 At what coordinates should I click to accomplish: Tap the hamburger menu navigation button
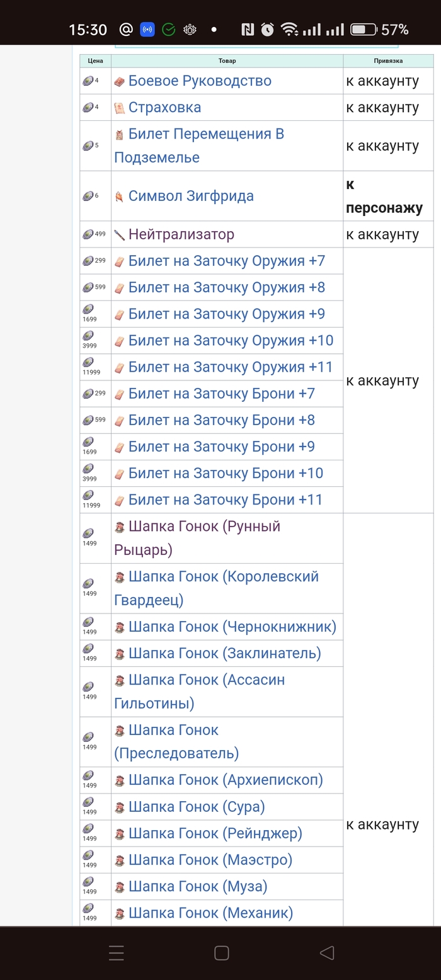[116, 953]
